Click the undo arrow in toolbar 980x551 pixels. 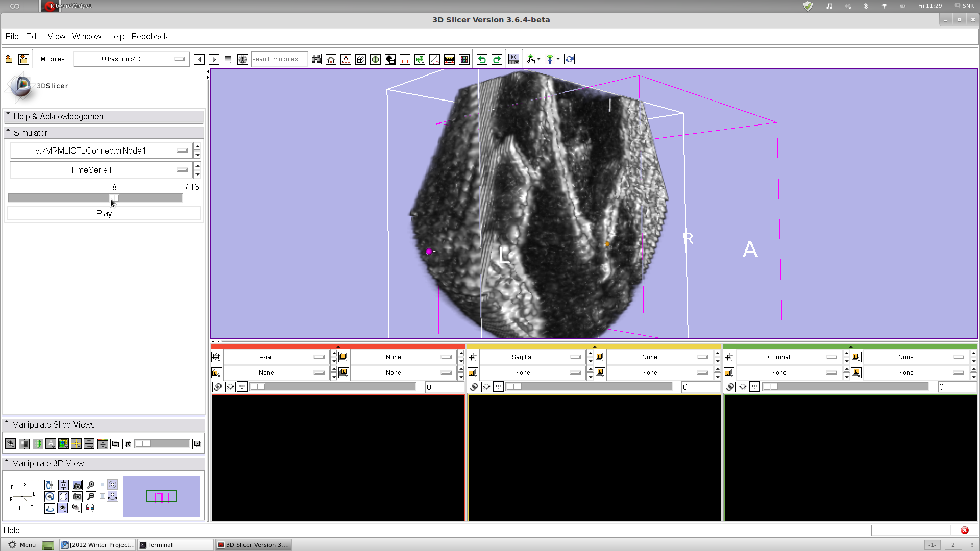(x=481, y=59)
